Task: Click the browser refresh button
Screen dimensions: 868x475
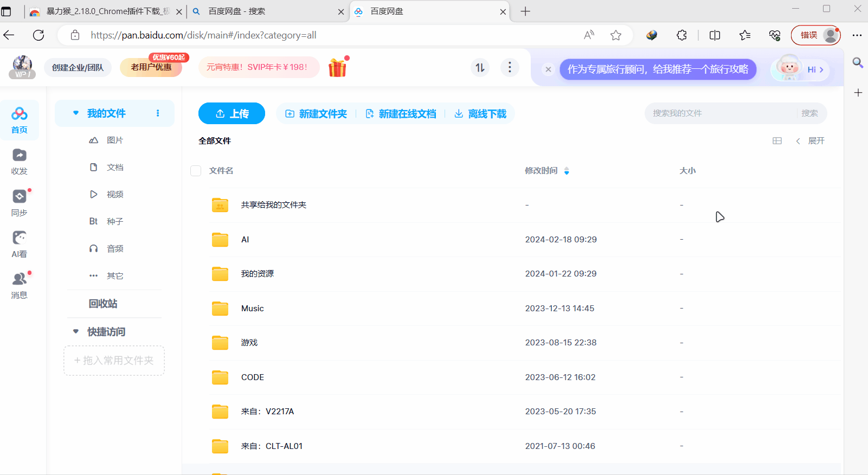Action: tap(38, 35)
